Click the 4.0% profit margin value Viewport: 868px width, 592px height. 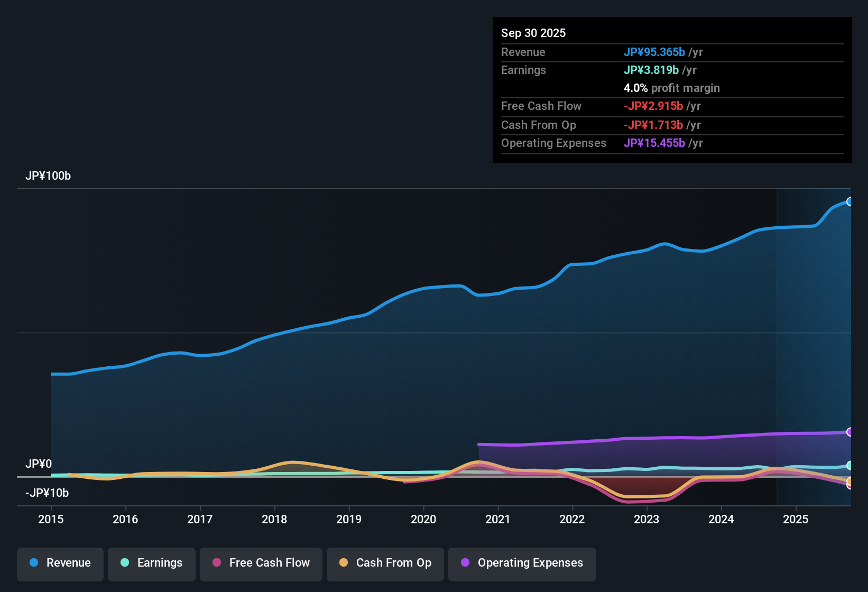(635, 88)
